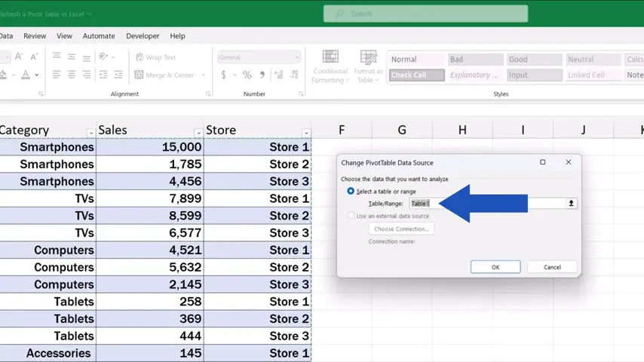The image size is (644, 362).
Task: Click the Increase Font Size icon
Action: click(x=19, y=57)
